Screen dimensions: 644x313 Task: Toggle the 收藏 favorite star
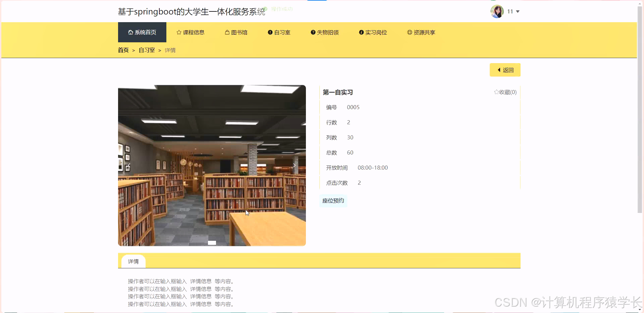tap(497, 92)
